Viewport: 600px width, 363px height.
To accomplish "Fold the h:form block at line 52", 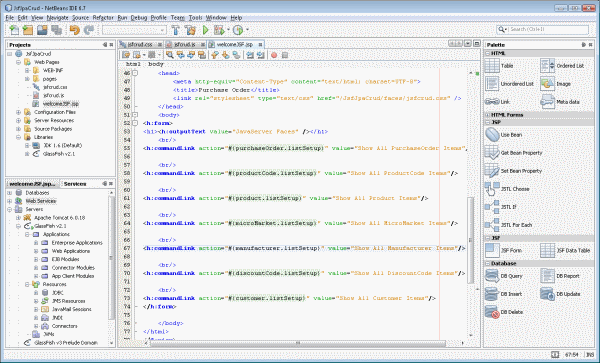I will [135, 123].
